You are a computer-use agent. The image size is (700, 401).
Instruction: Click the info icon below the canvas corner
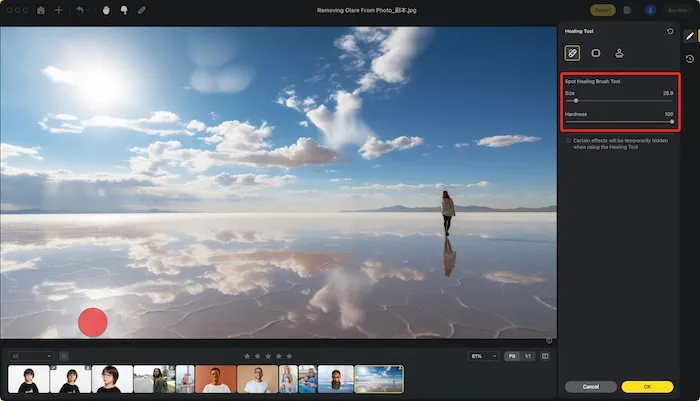pos(549,341)
